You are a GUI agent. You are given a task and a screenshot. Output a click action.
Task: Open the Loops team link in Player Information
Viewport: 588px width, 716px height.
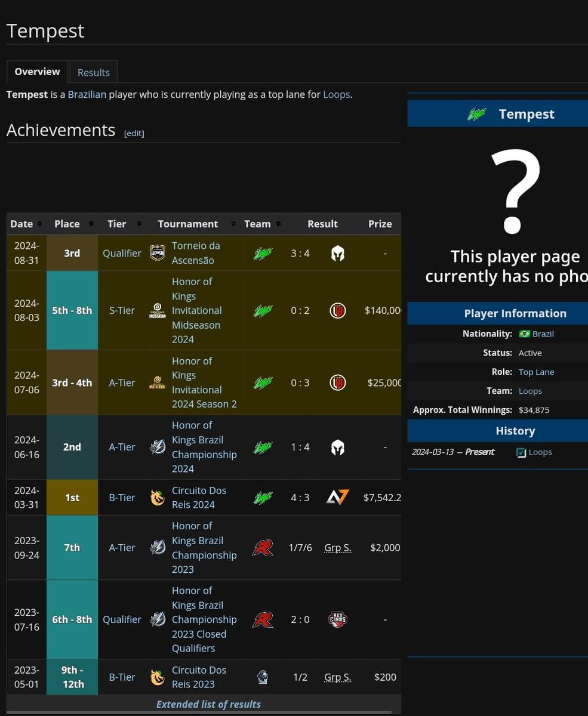click(x=530, y=391)
